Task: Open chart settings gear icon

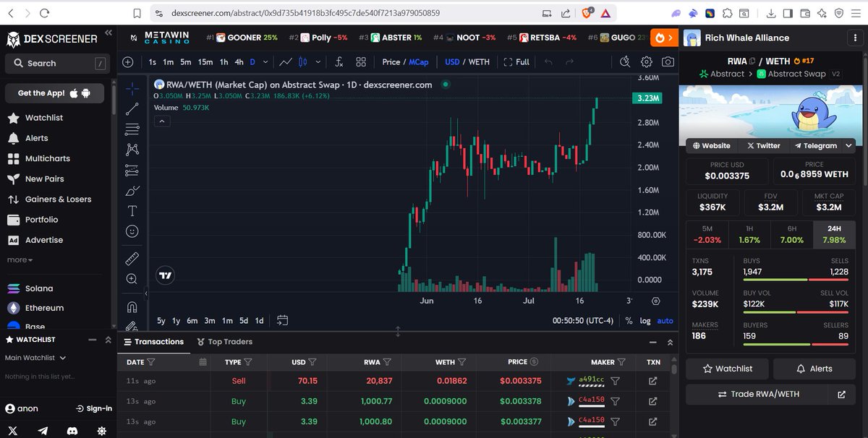Action: point(647,62)
